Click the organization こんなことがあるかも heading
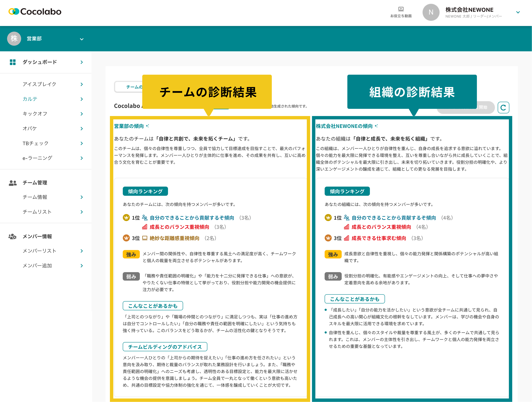This screenshot has width=532, height=402. pos(355,299)
